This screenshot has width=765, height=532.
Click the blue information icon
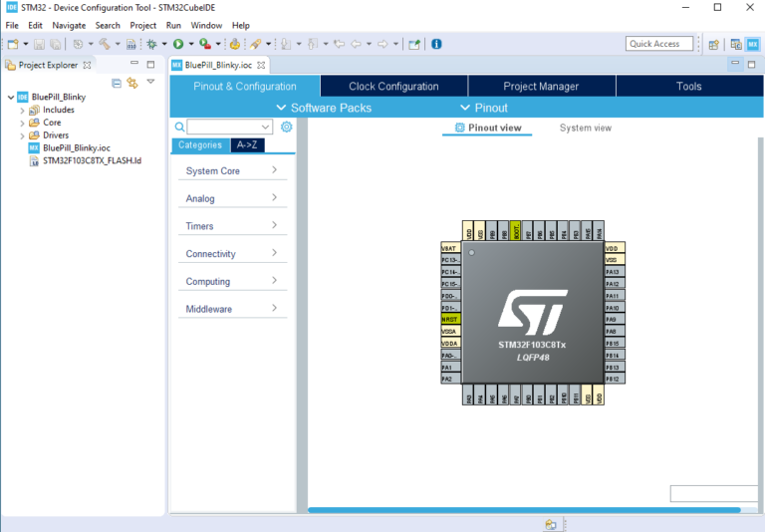click(x=436, y=45)
